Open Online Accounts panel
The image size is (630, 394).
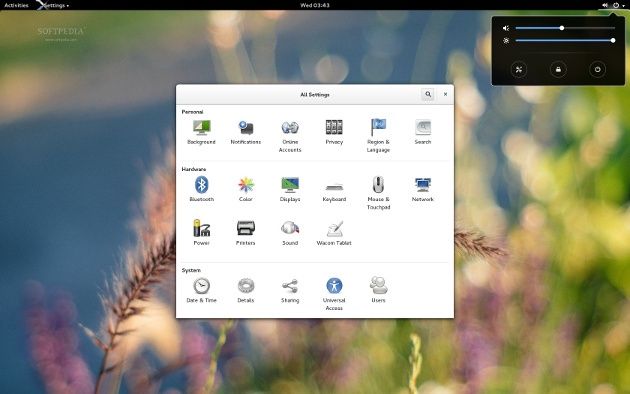[290, 136]
